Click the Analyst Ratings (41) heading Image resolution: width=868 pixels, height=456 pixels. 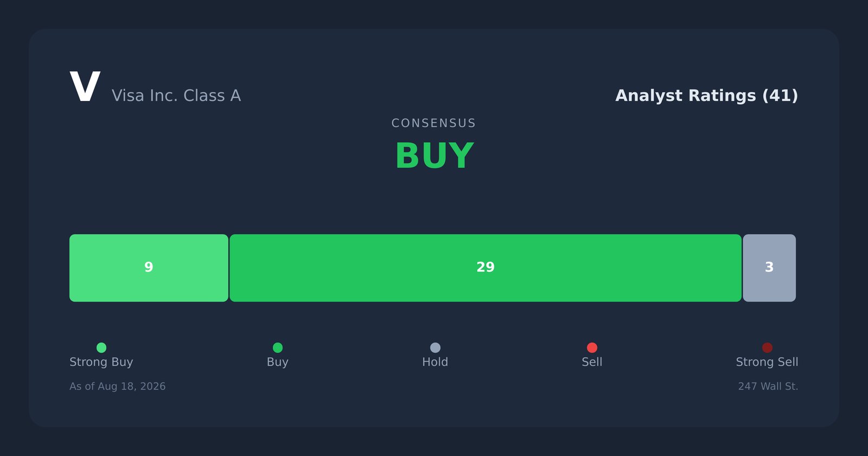point(706,96)
